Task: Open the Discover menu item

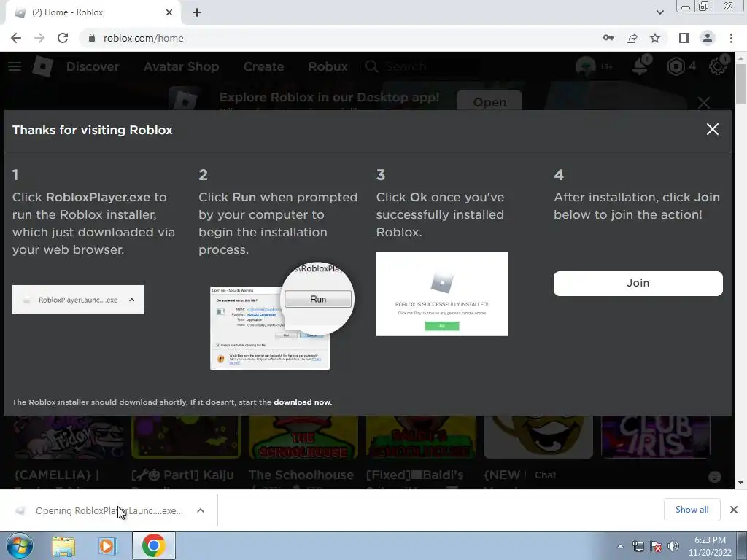Action: pos(93,66)
